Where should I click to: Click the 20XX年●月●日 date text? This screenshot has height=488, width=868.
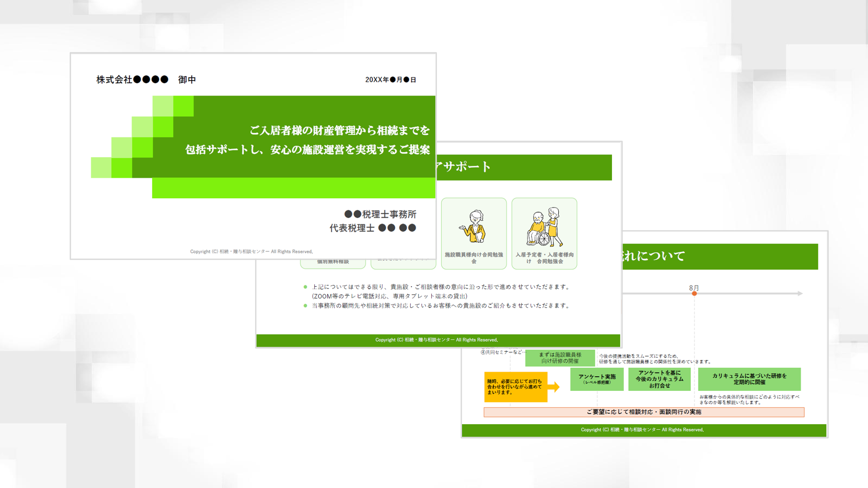pyautogui.click(x=390, y=80)
